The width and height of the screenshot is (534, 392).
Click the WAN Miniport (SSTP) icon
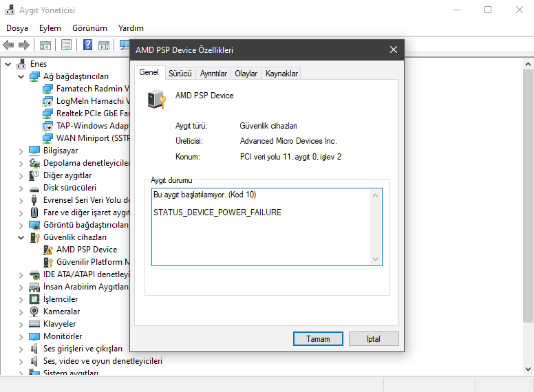click(x=47, y=138)
